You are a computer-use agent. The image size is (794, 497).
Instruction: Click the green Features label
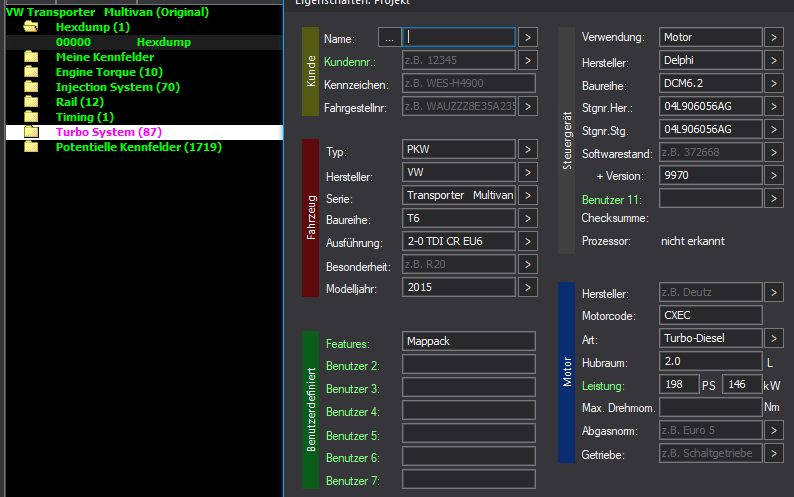point(348,344)
